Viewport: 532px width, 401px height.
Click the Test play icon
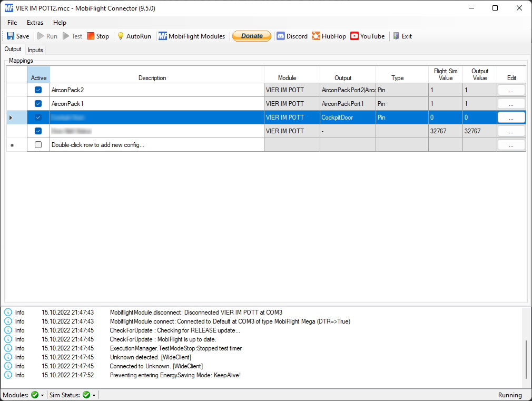[66, 36]
